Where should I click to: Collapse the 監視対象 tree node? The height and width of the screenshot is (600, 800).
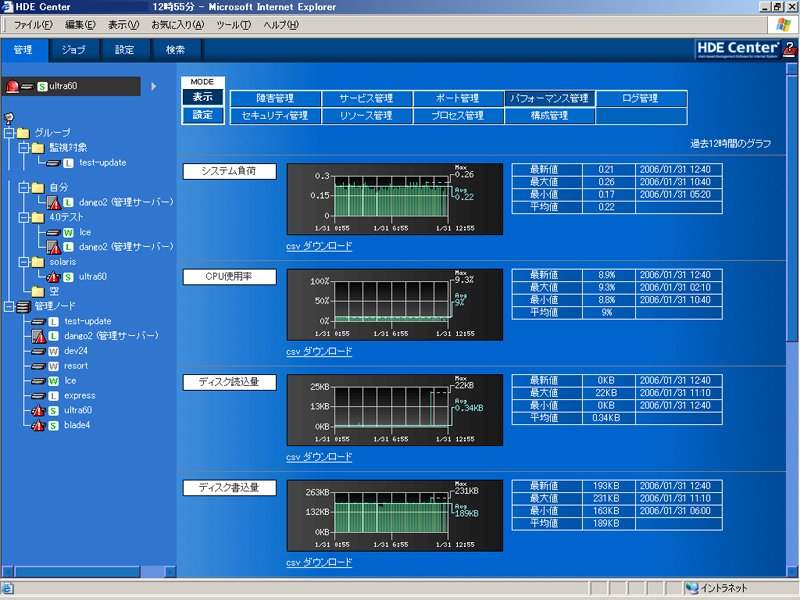[24, 148]
